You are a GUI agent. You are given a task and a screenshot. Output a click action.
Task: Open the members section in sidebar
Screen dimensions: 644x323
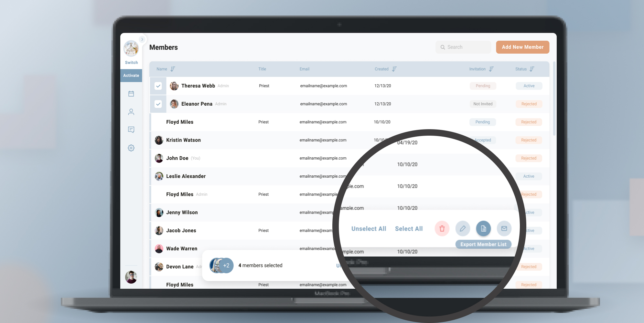pos(131,112)
